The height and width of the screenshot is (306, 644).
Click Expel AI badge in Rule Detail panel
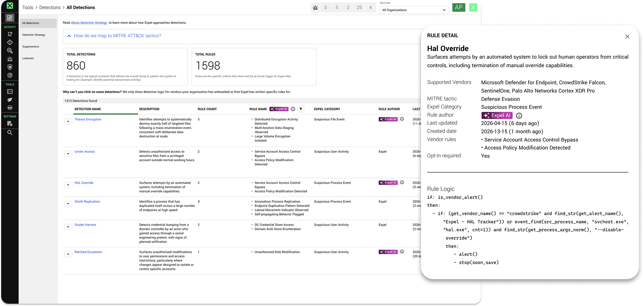tap(497, 116)
